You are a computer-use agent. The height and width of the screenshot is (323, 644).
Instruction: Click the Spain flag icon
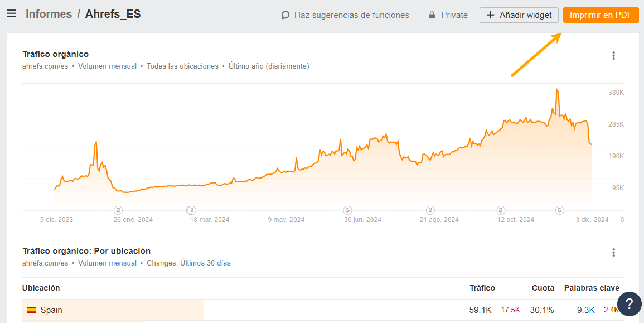(x=31, y=310)
